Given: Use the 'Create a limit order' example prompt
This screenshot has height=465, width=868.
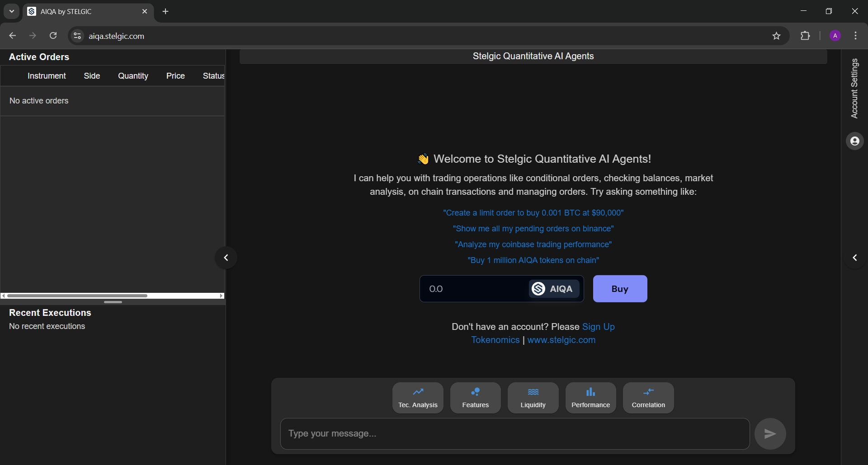Looking at the screenshot, I should (x=533, y=213).
